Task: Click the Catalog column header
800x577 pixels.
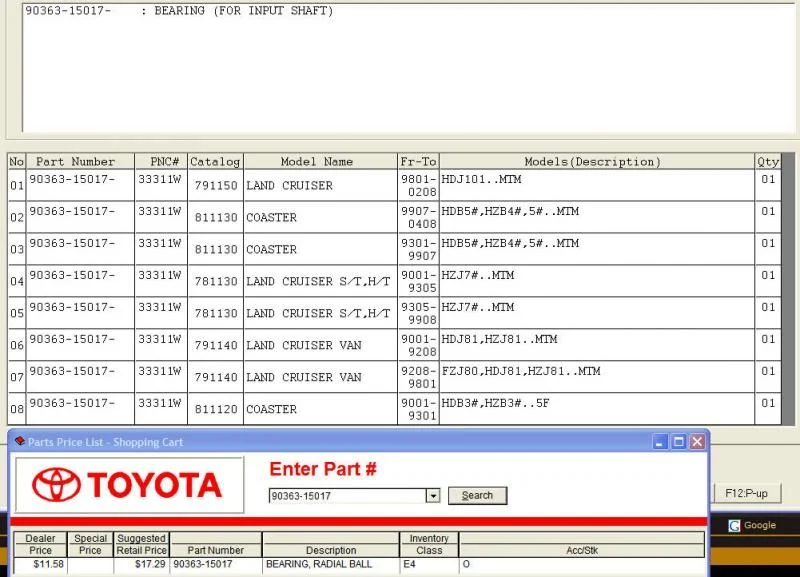Action: tap(215, 161)
